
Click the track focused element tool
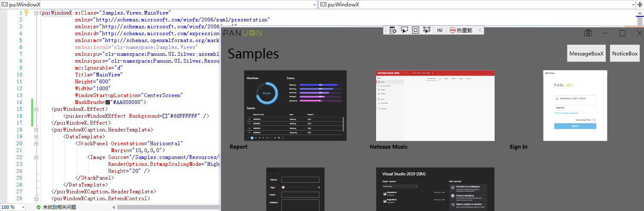[426, 30]
